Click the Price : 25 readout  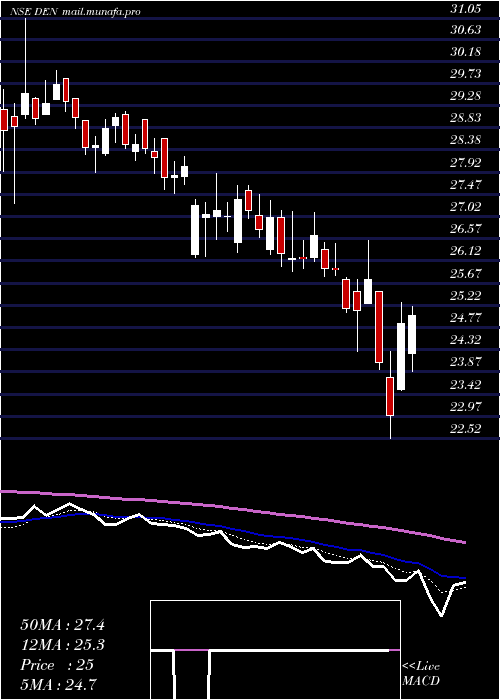[x=57, y=665]
